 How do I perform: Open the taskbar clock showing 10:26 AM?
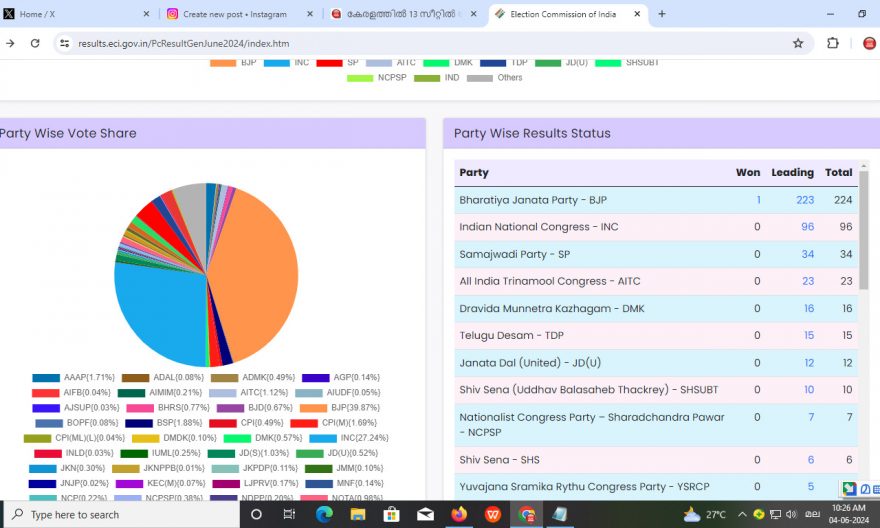849,515
